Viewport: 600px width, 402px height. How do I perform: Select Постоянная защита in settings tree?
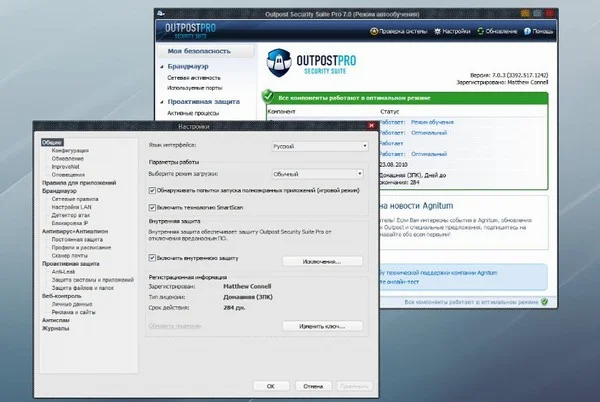coord(77,239)
